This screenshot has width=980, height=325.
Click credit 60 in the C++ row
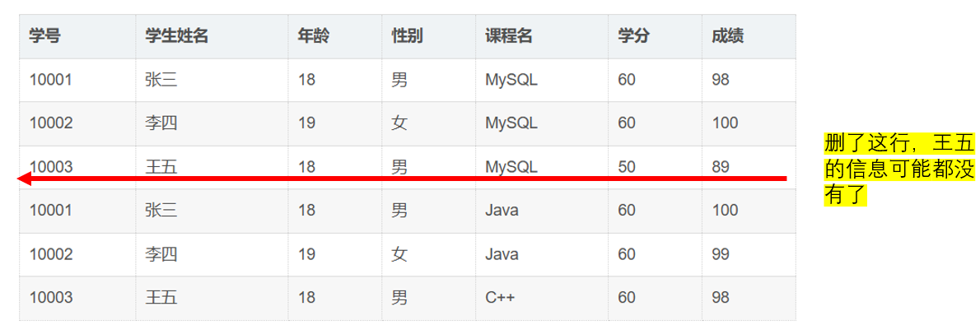(x=626, y=297)
